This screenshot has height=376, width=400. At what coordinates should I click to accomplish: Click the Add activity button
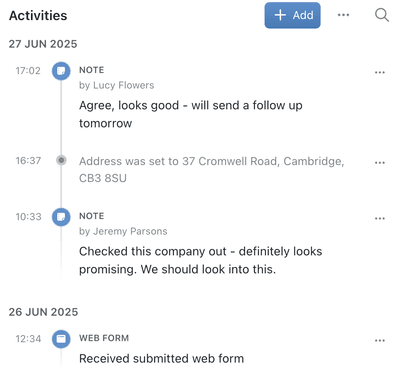point(292,15)
